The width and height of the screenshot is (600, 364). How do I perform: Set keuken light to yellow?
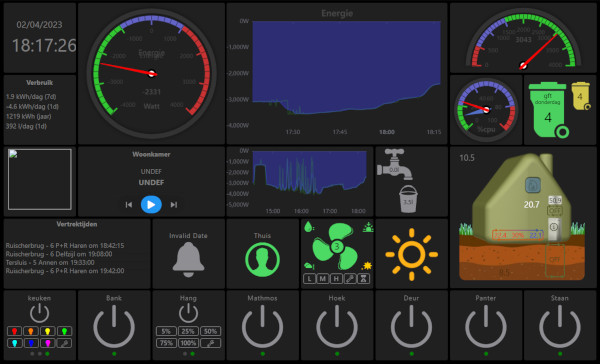[x=47, y=331]
